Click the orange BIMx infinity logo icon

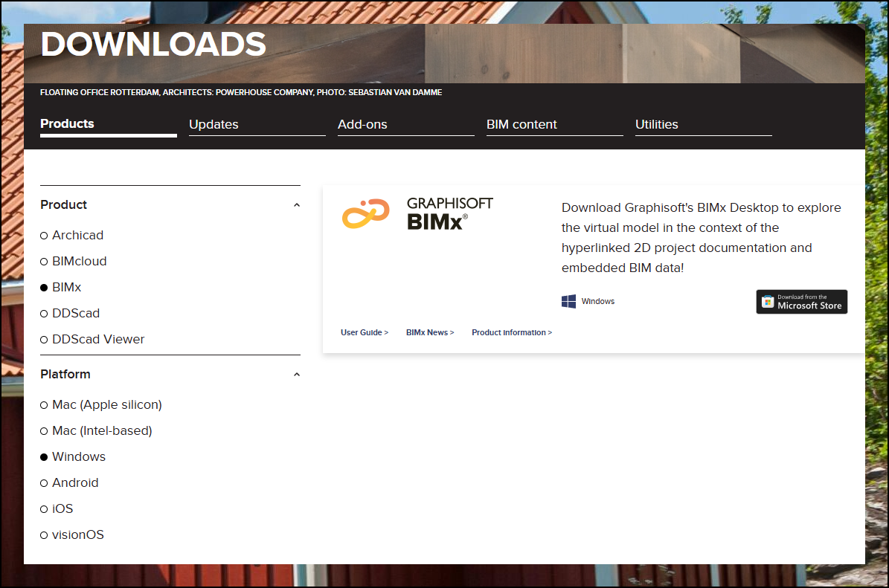pyautogui.click(x=366, y=213)
